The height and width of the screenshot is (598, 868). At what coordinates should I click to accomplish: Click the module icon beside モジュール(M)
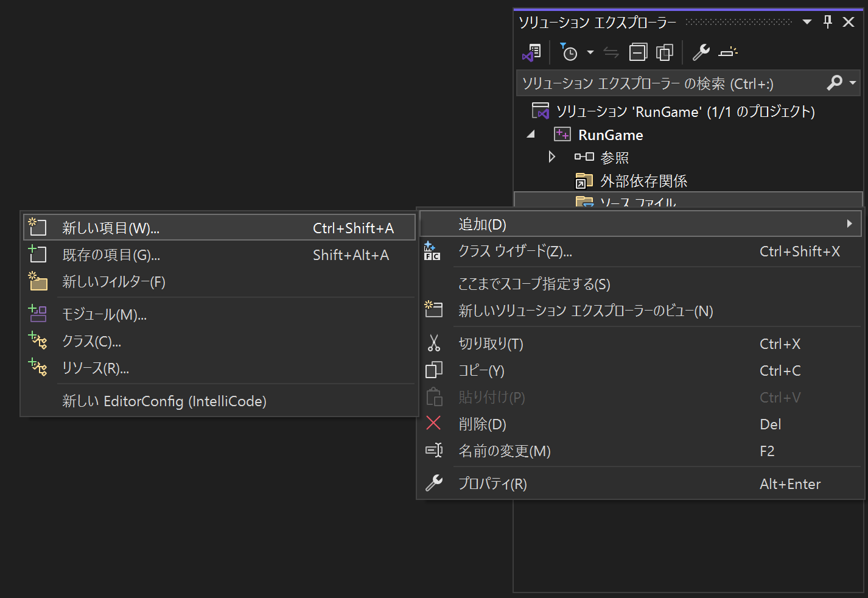tap(38, 314)
